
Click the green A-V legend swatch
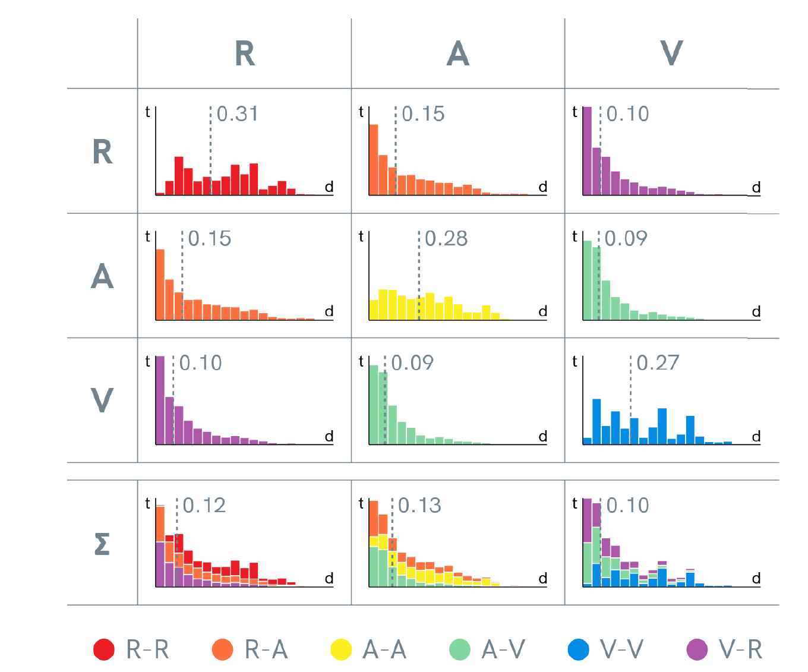pos(460,649)
